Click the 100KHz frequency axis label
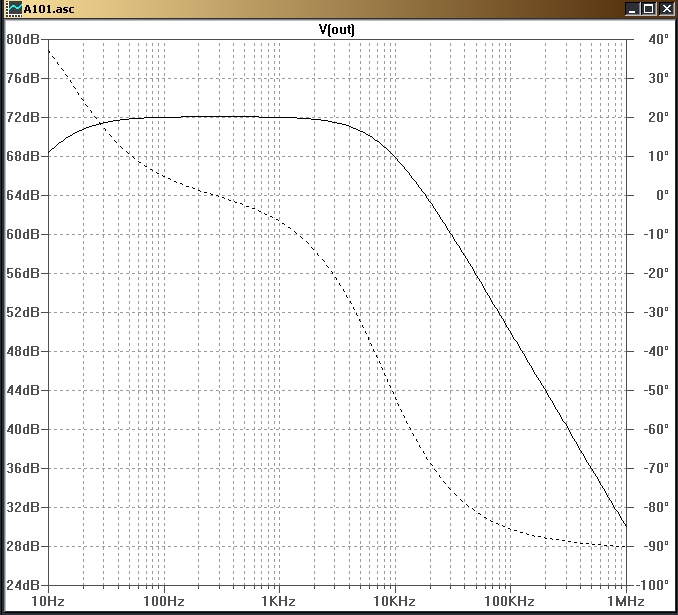The image size is (678, 615). click(509, 601)
